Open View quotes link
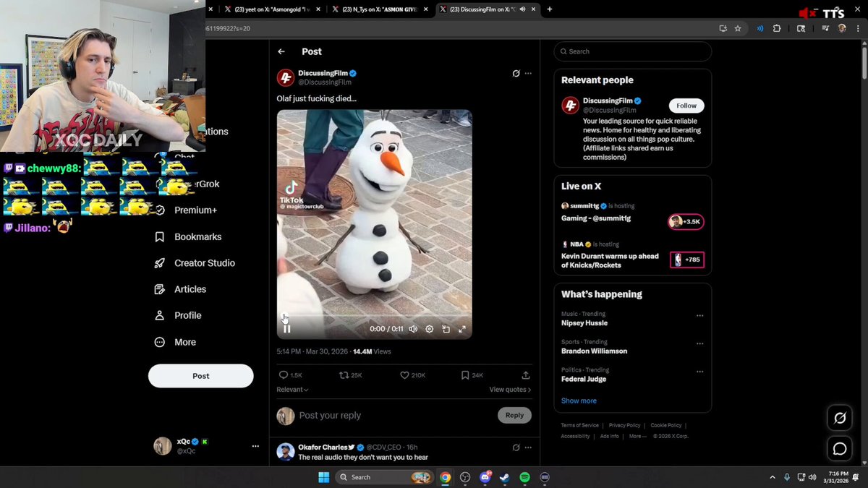 pos(510,390)
